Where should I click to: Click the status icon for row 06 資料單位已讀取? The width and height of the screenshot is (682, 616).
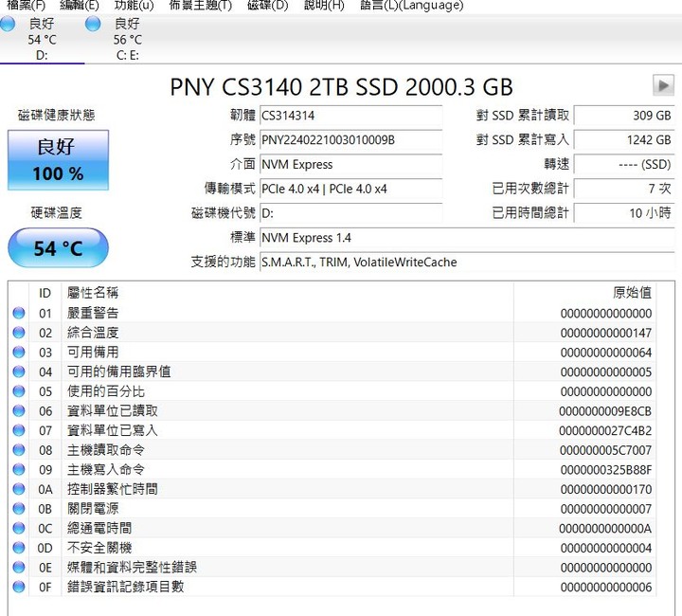[19, 410]
